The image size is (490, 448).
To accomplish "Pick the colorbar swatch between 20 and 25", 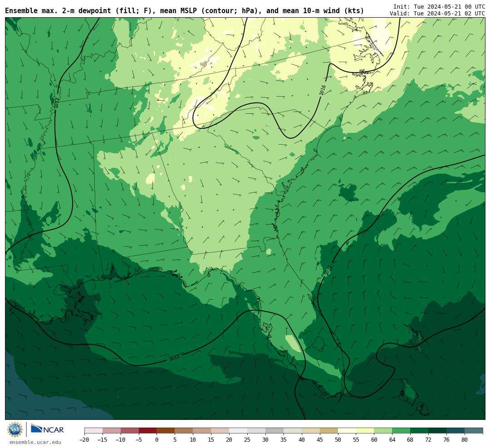I will coord(238,431).
